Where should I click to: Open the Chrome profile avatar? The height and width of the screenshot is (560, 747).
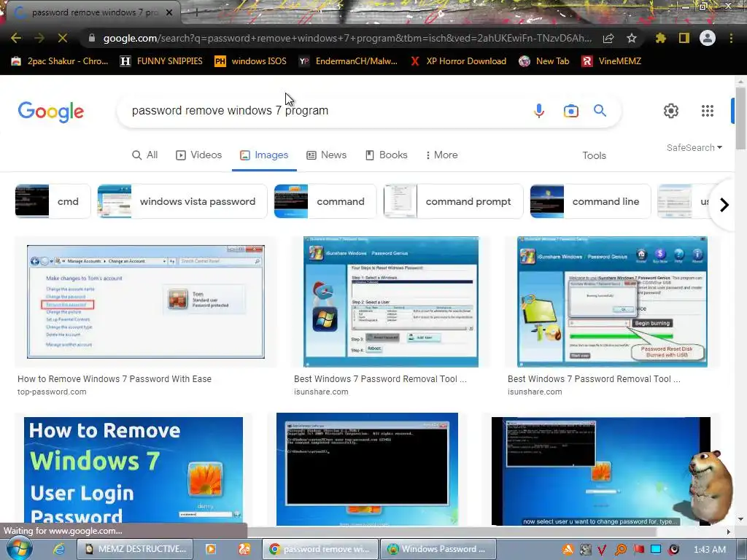(708, 38)
